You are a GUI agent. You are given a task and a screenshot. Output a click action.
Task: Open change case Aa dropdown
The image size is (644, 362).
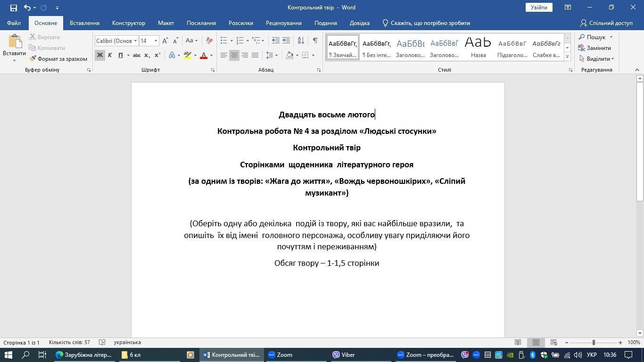pyautogui.click(x=191, y=41)
